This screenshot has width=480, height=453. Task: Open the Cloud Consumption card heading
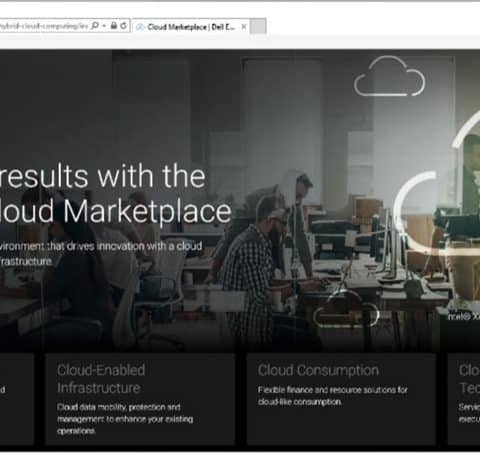click(318, 370)
